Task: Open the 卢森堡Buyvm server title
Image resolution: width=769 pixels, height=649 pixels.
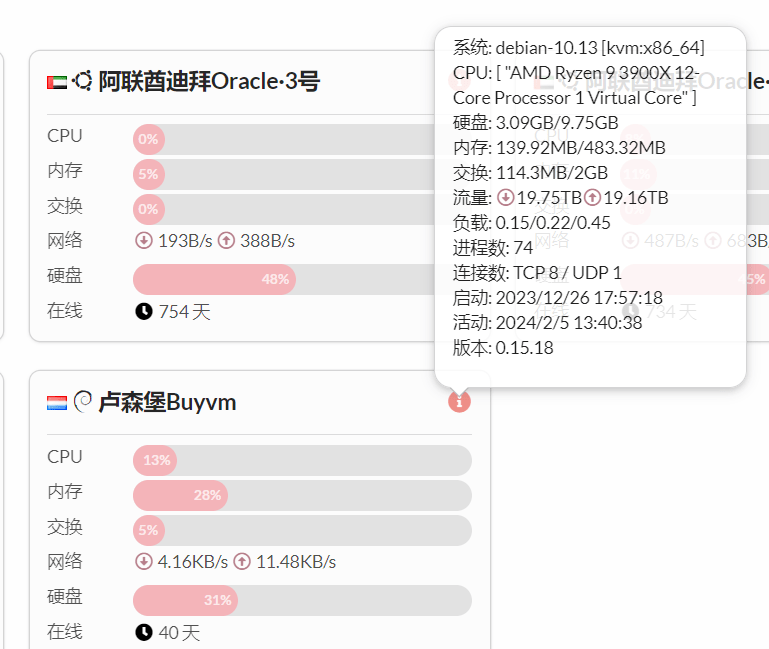Action: pyautogui.click(x=167, y=403)
